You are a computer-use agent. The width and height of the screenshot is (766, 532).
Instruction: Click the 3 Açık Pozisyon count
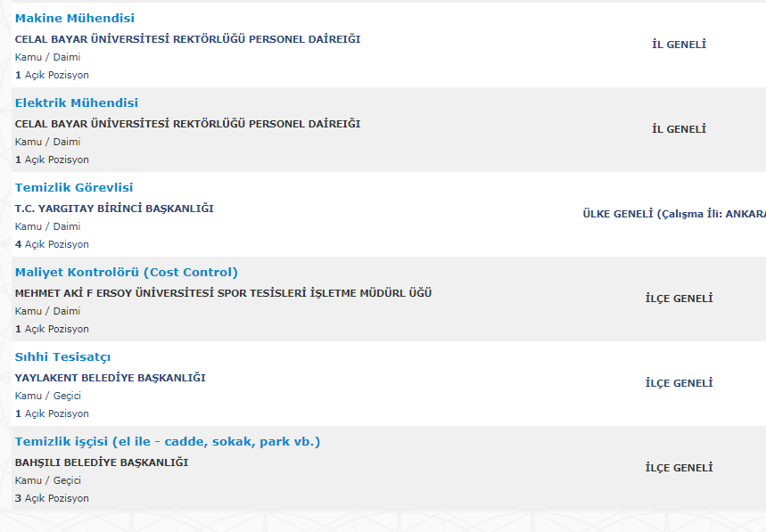click(52, 498)
